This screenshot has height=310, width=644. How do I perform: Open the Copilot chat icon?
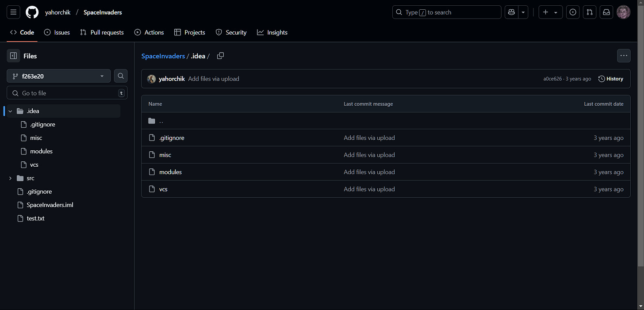coord(511,12)
